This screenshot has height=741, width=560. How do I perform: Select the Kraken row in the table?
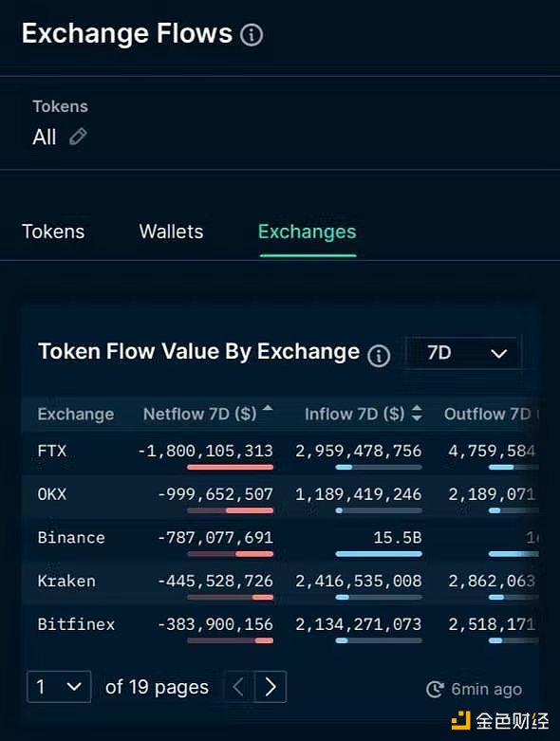point(280,583)
